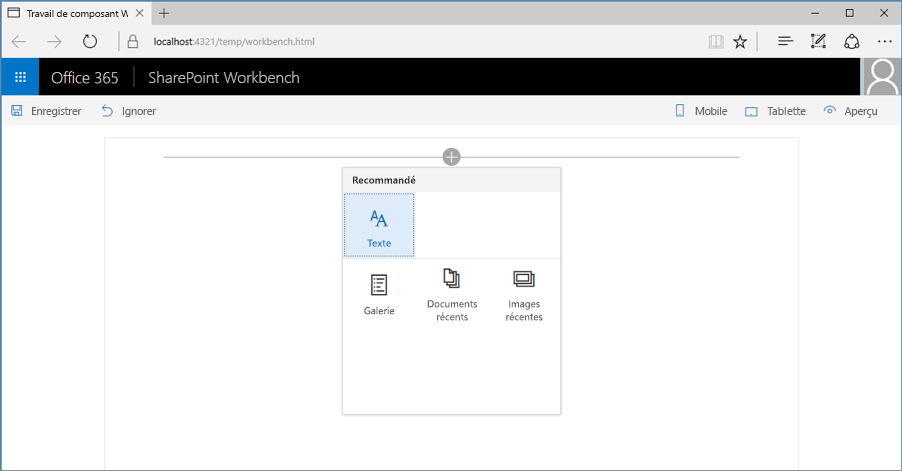902x471 pixels.
Task: Click the SharePoint Workbench title
Action: point(224,78)
